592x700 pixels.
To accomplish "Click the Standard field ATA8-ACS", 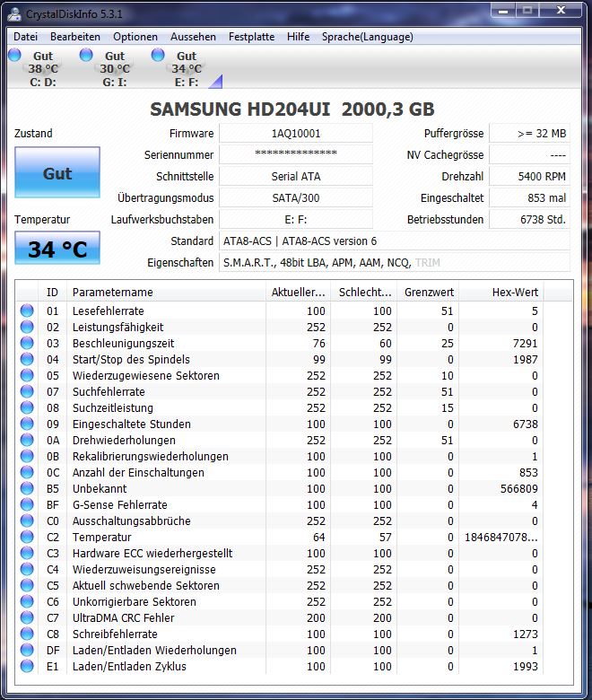I will (395, 241).
